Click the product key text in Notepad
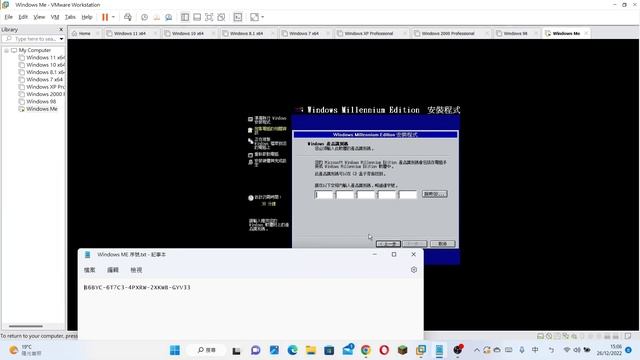The image size is (640, 360). click(x=137, y=287)
